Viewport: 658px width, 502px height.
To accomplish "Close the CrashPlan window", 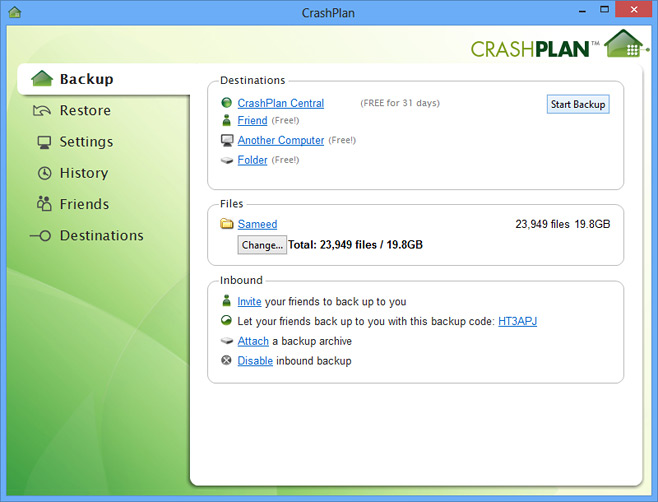I will click(634, 9).
